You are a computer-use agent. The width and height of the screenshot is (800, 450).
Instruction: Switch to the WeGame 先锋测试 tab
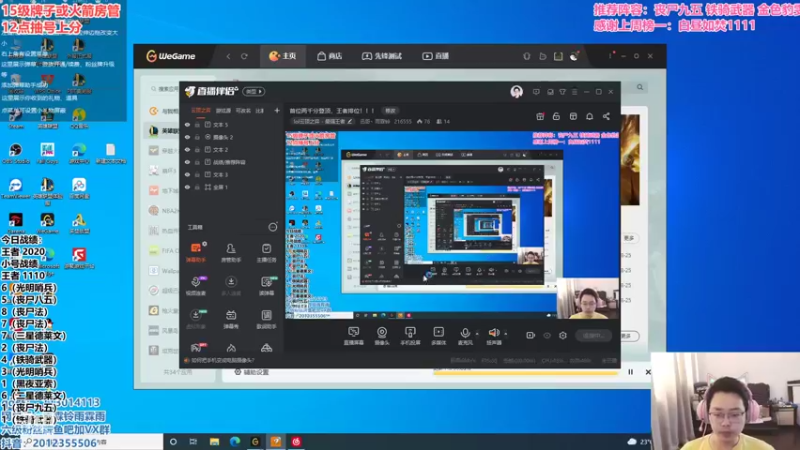[382, 56]
